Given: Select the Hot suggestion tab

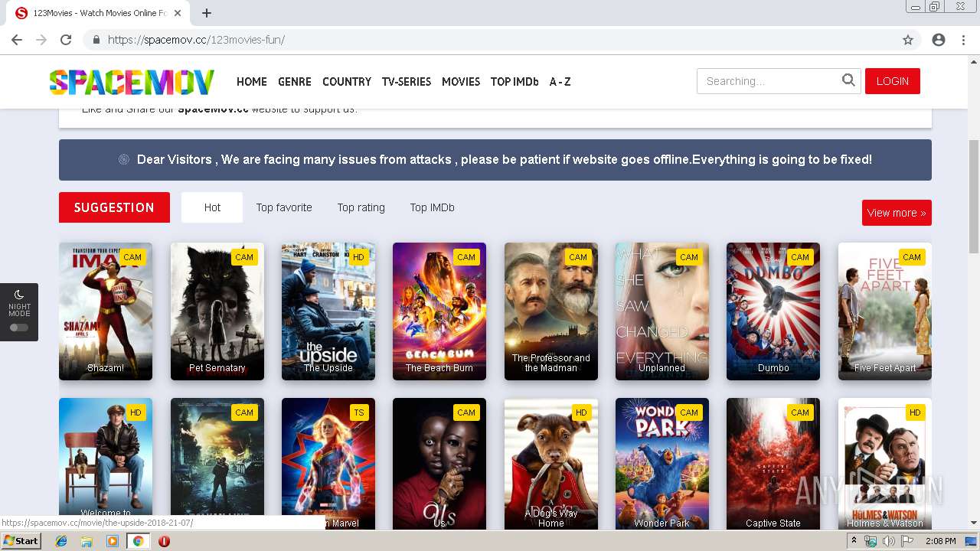Looking at the screenshot, I should click(x=212, y=207).
